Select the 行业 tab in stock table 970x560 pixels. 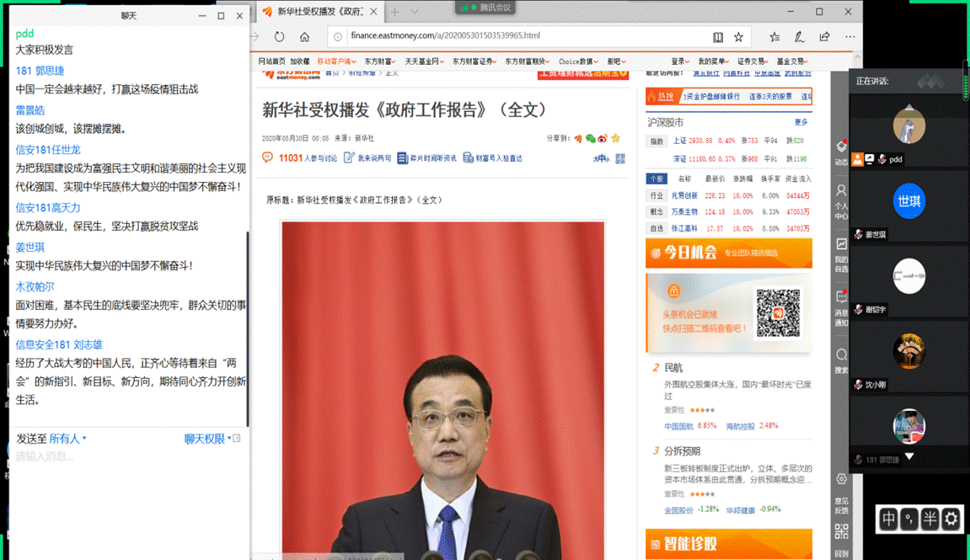[656, 195]
